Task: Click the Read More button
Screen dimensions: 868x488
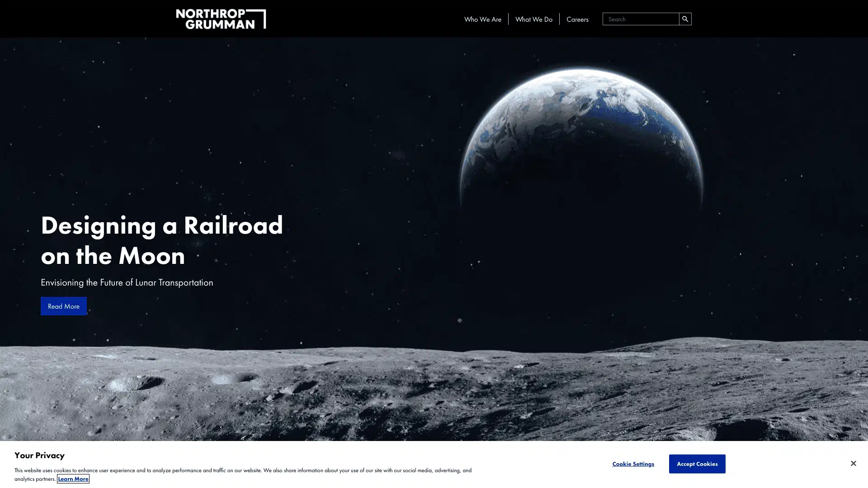Action: [x=63, y=306]
